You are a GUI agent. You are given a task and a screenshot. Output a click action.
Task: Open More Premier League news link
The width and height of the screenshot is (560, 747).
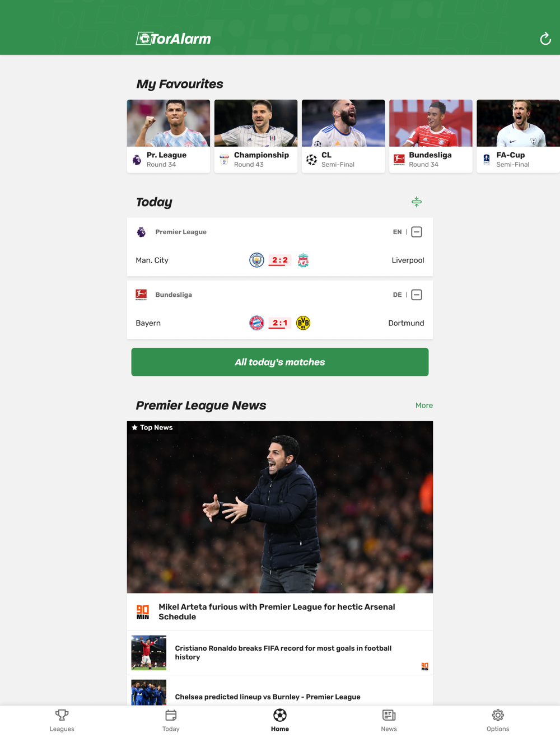pos(424,405)
